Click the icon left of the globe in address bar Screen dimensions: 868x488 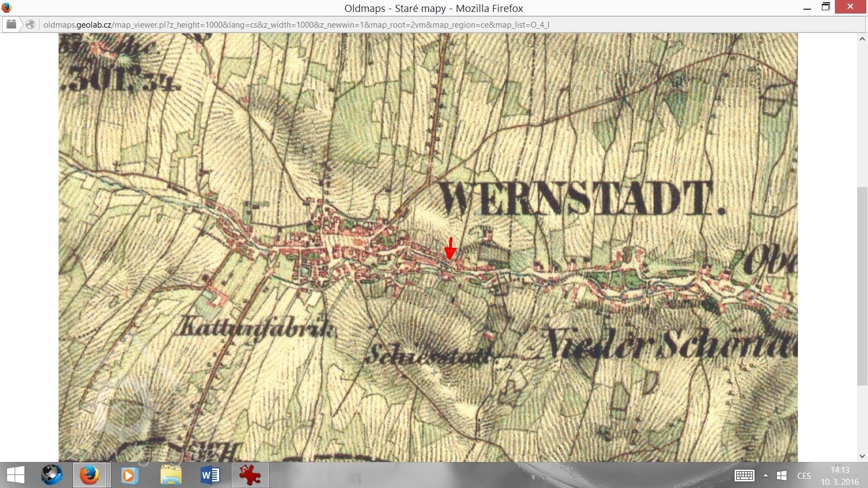(x=11, y=24)
